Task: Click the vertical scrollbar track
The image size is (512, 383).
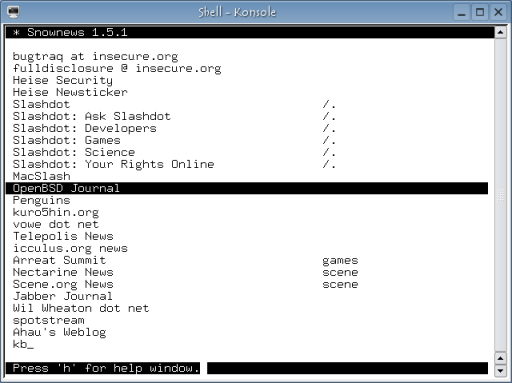Action: (500, 195)
